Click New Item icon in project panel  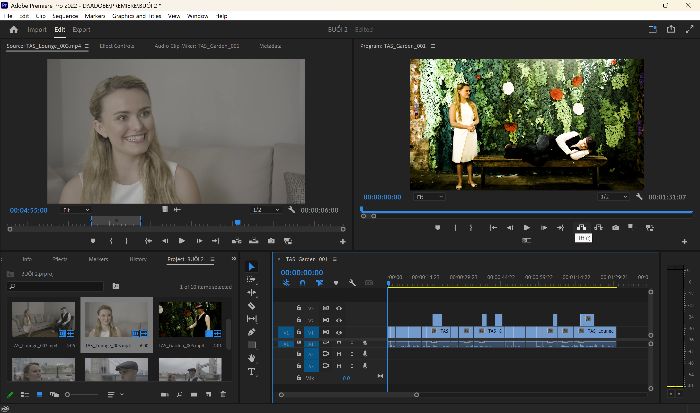(x=208, y=395)
